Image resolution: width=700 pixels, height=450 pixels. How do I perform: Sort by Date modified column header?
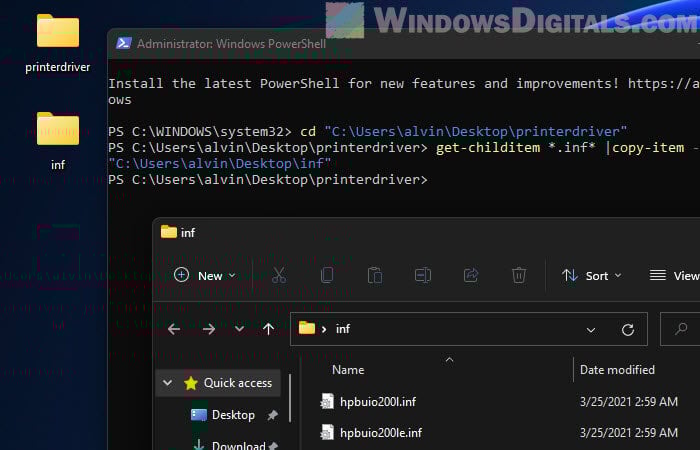coord(617,370)
